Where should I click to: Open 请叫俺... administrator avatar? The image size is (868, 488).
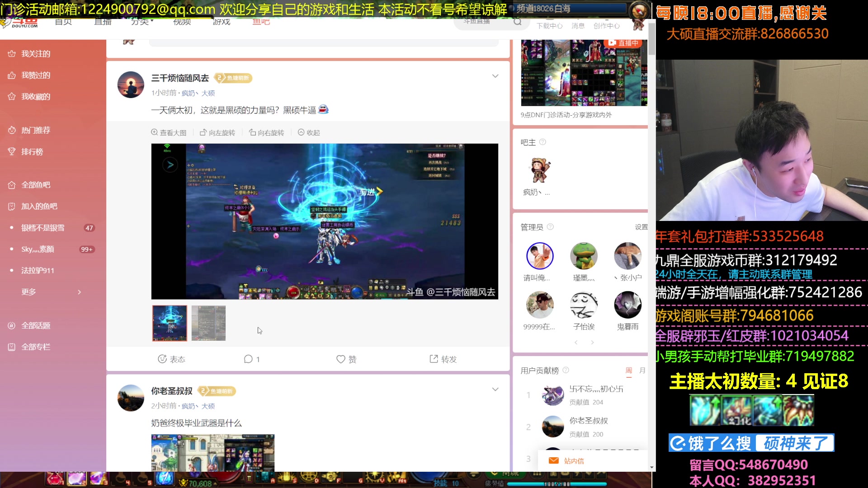(x=540, y=256)
